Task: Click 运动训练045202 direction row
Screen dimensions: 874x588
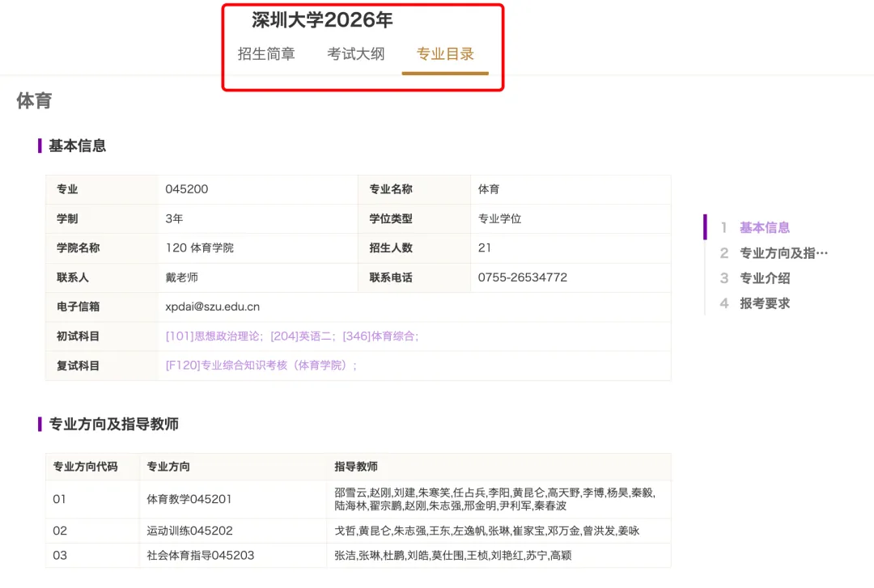Action: click(189, 531)
